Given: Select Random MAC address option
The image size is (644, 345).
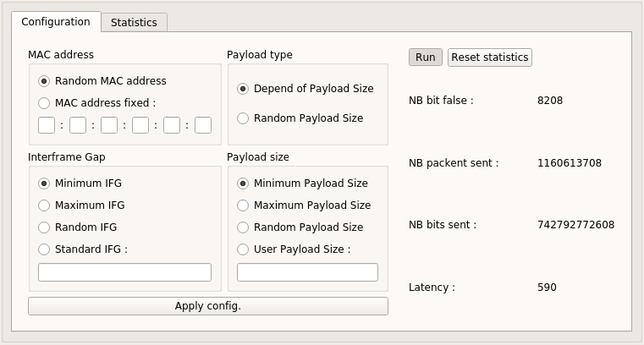Looking at the screenshot, I should click(102, 81).
